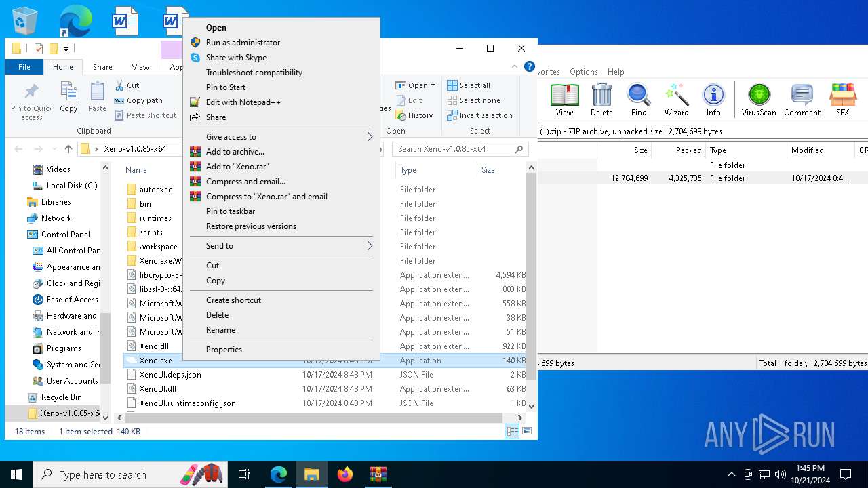Click WinRAR Info icon

(x=713, y=100)
